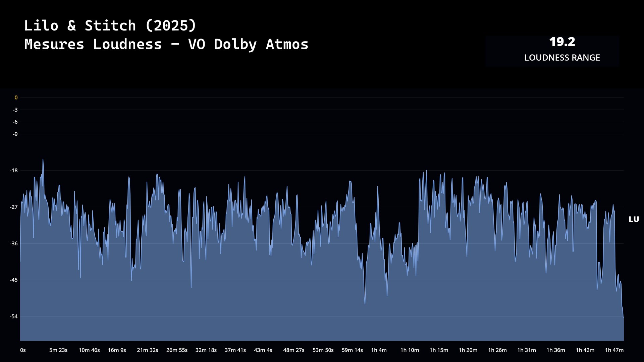Click the 16m 9s time label
This screenshot has width=644, height=362.
(x=117, y=350)
